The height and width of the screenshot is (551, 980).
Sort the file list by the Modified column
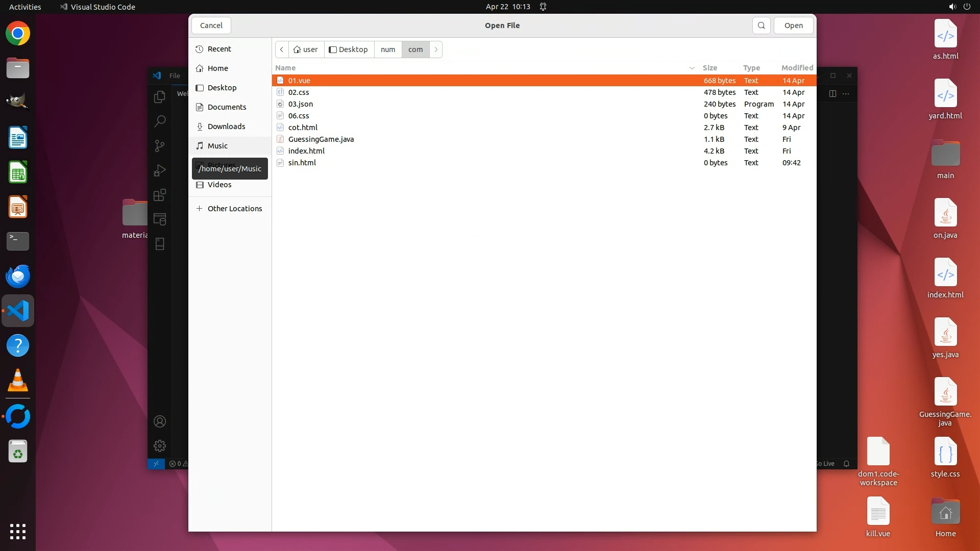tap(797, 68)
